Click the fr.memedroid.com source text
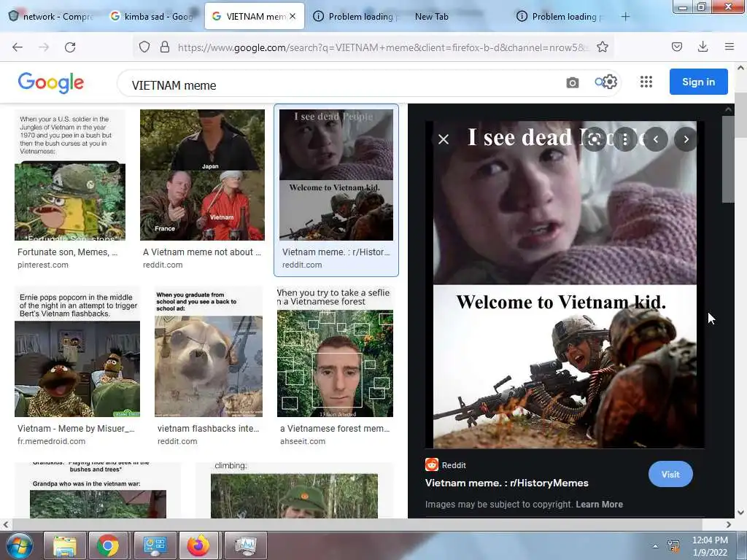Image resolution: width=747 pixels, height=560 pixels. coord(52,441)
